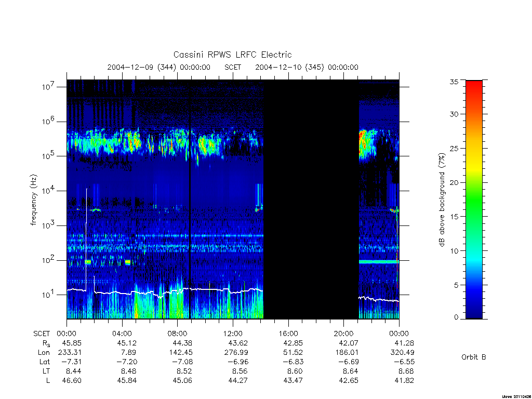
Task: Click the Rs value 43.62
Action: (x=238, y=343)
